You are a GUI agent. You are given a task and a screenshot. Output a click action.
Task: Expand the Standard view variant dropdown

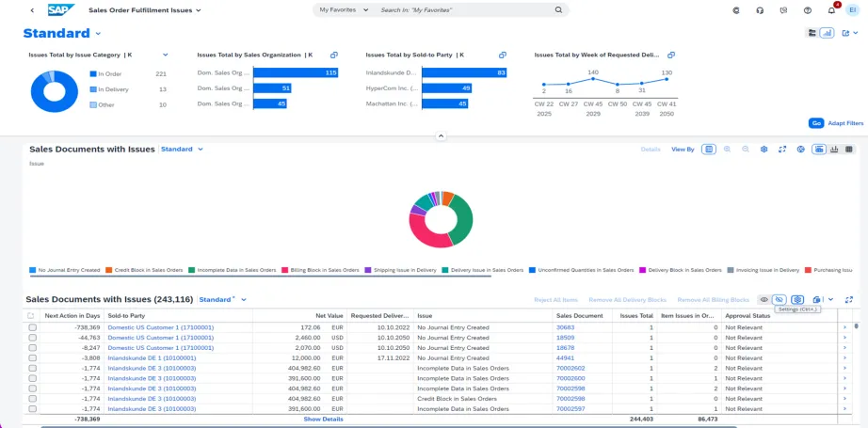tap(98, 34)
